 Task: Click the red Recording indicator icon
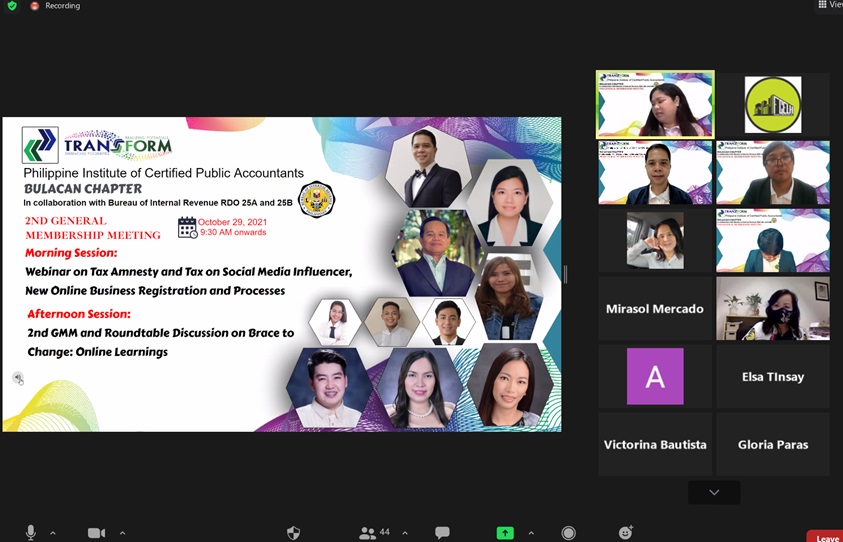click(x=34, y=6)
